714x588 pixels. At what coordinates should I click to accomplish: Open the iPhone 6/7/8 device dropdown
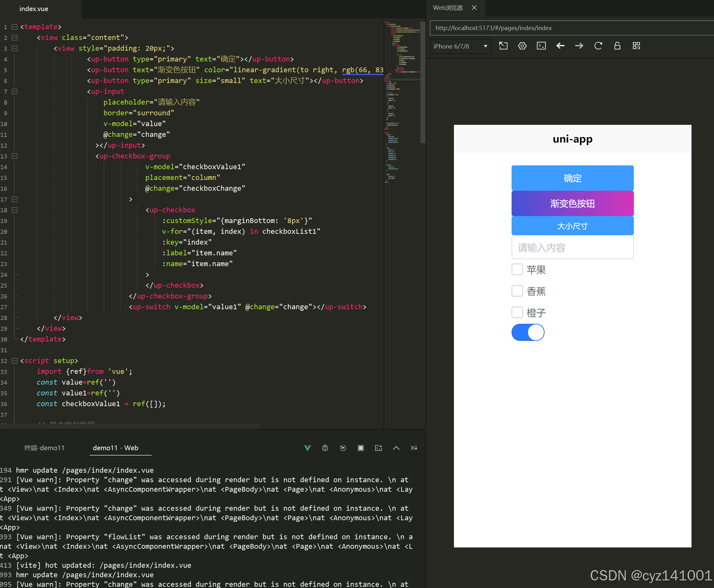[x=460, y=46]
